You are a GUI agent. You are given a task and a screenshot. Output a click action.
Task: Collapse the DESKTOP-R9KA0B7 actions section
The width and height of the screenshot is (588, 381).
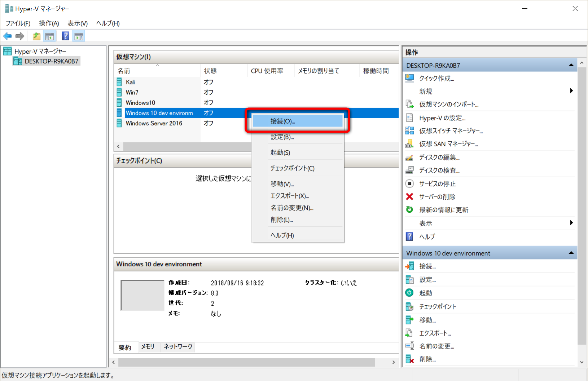pyautogui.click(x=571, y=65)
